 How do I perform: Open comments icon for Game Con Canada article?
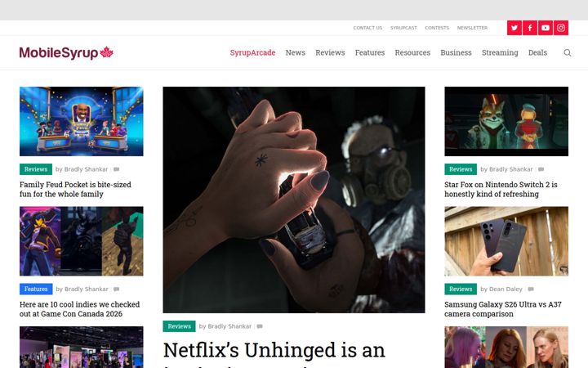click(x=116, y=289)
